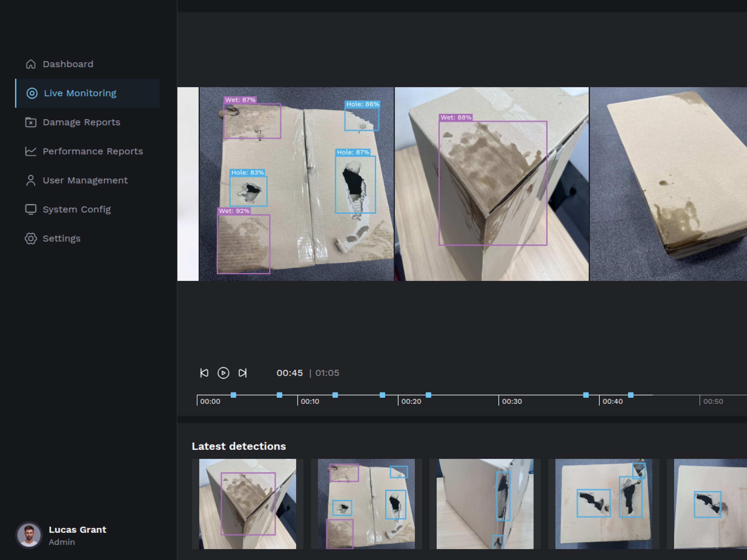Jump to timeline marker after 00:40
Viewport: 747px width, 560px height.
631,395
